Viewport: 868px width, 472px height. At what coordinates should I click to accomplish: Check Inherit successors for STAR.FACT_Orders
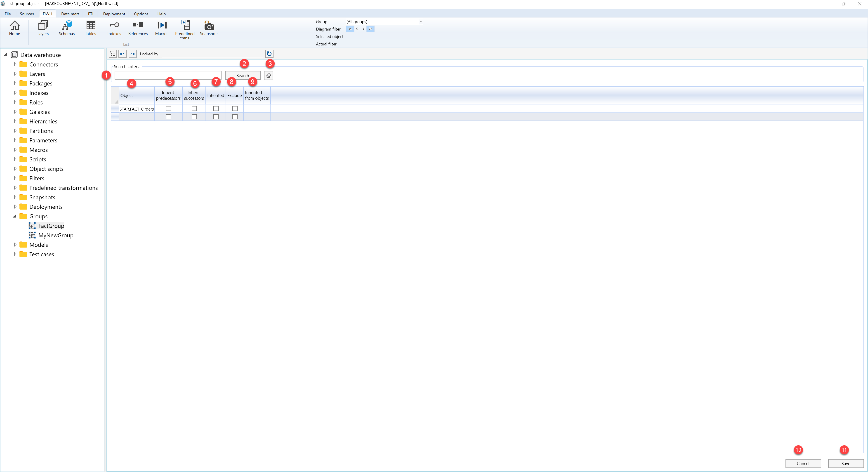pyautogui.click(x=194, y=109)
